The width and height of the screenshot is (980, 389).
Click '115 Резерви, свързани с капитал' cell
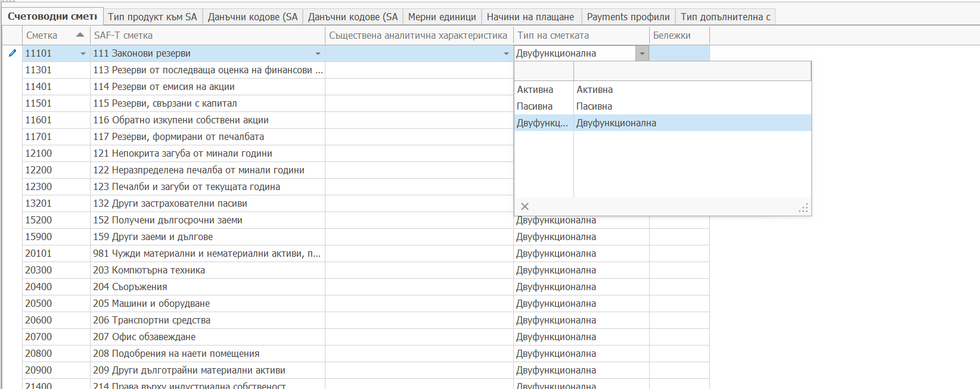click(x=207, y=103)
